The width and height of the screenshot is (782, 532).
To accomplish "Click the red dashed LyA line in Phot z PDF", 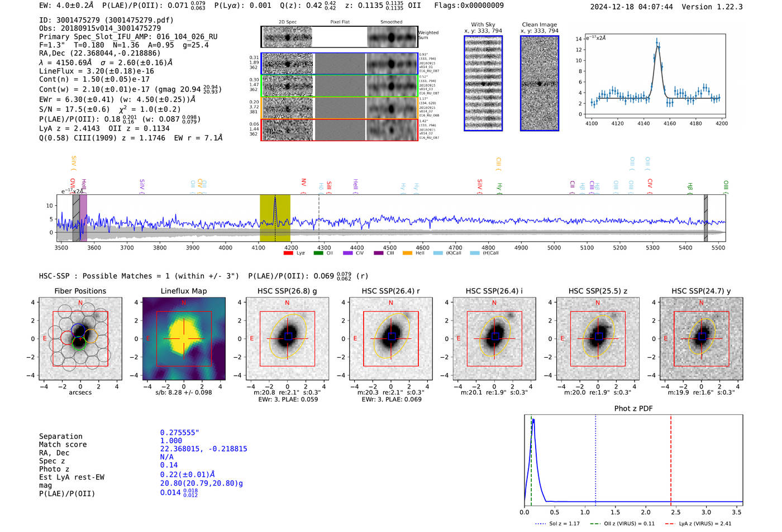I will (x=671, y=460).
